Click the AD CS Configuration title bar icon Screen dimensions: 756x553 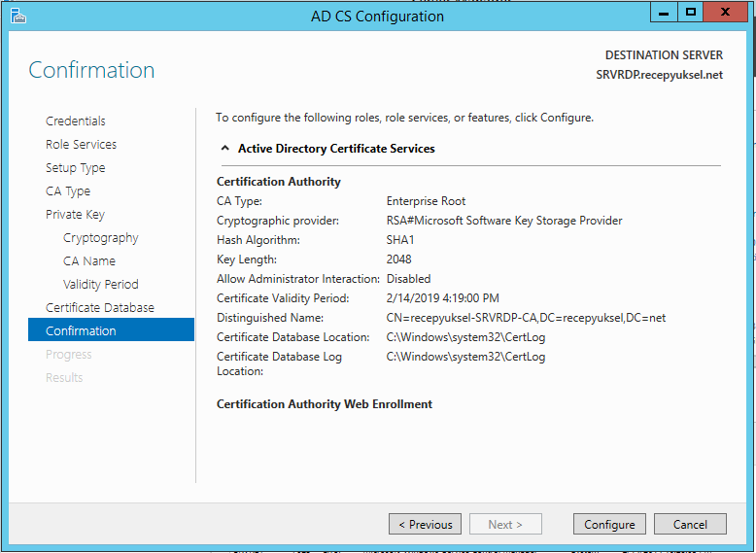click(x=17, y=16)
